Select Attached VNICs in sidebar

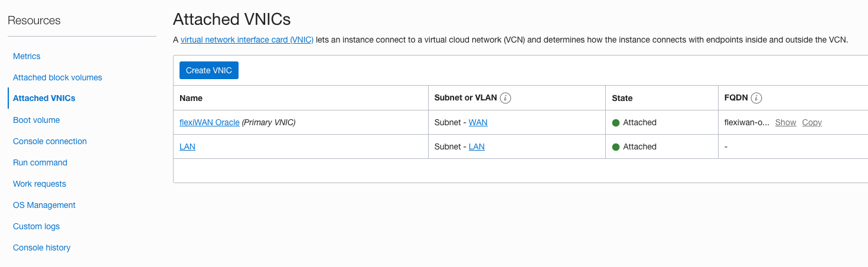click(x=44, y=98)
